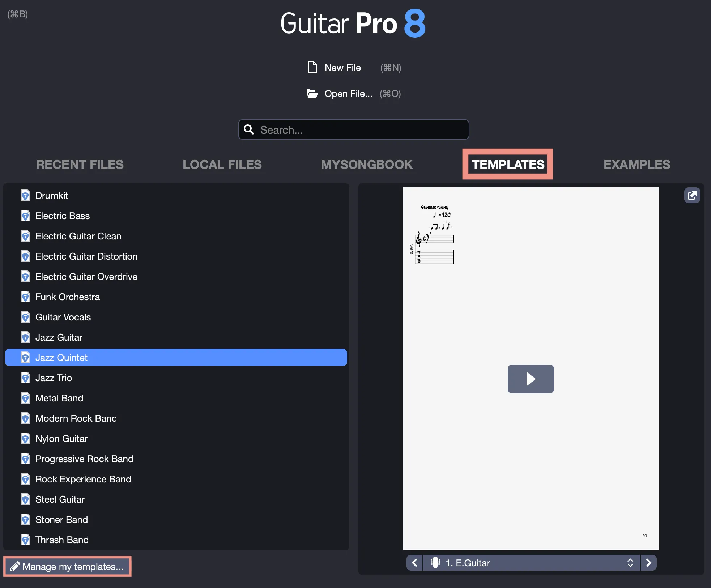Click the guitar icon in the track selector
The width and height of the screenshot is (711, 588).
(435, 563)
